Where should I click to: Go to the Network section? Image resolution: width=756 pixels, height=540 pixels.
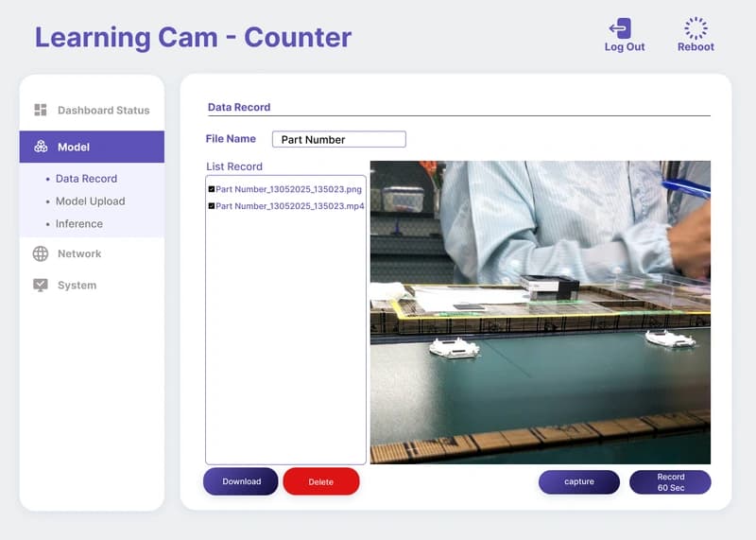[x=79, y=253]
